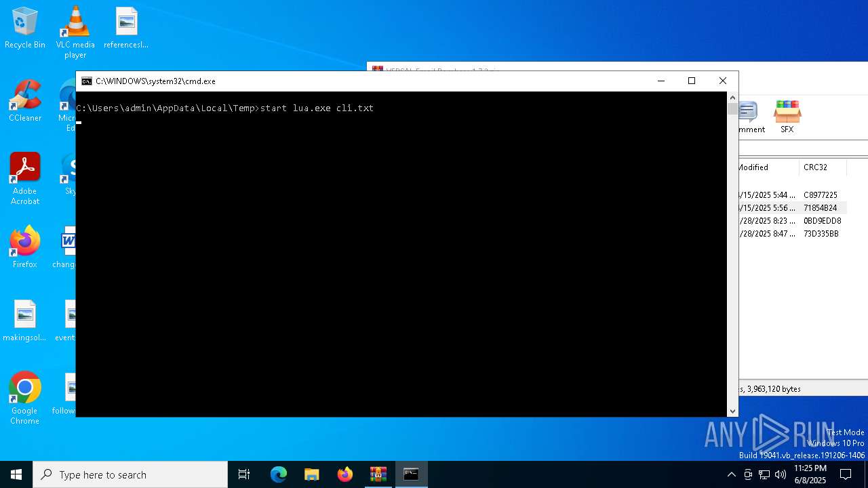Open the Action Center notifications icon
This screenshot has width=868, height=488.
coord(846,474)
